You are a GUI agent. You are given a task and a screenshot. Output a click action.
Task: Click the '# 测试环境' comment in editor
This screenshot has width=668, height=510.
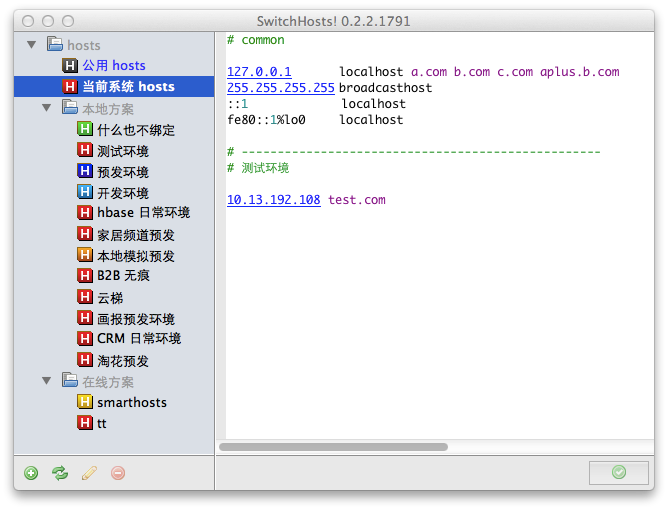(258, 168)
